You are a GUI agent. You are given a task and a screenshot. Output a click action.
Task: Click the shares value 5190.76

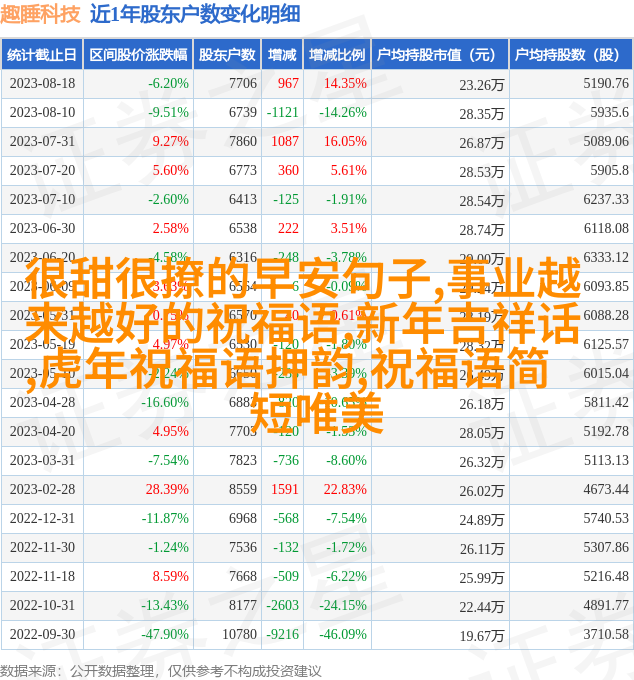pos(606,83)
